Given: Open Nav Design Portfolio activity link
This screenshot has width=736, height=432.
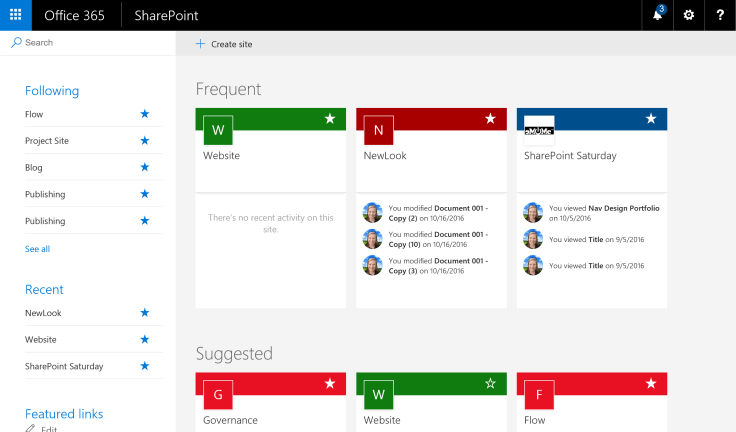Looking at the screenshot, I should click(623, 208).
